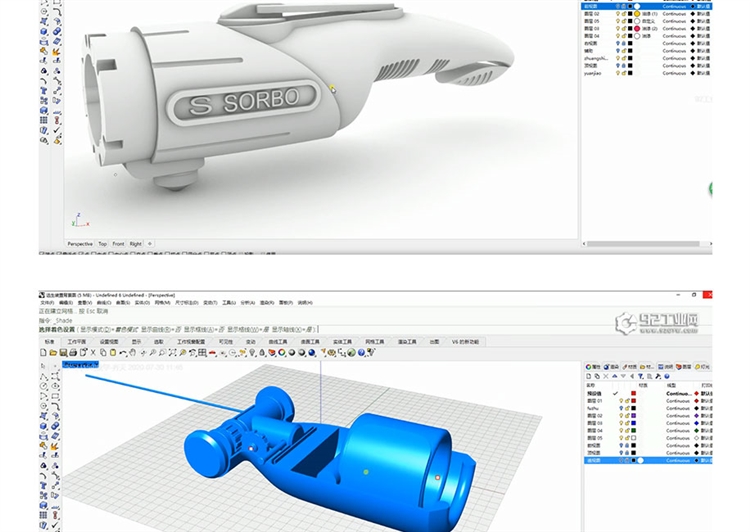Click Move Layer Down triangle in lower panel
Image resolution: width=750 pixels, height=532 pixels.
623,377
